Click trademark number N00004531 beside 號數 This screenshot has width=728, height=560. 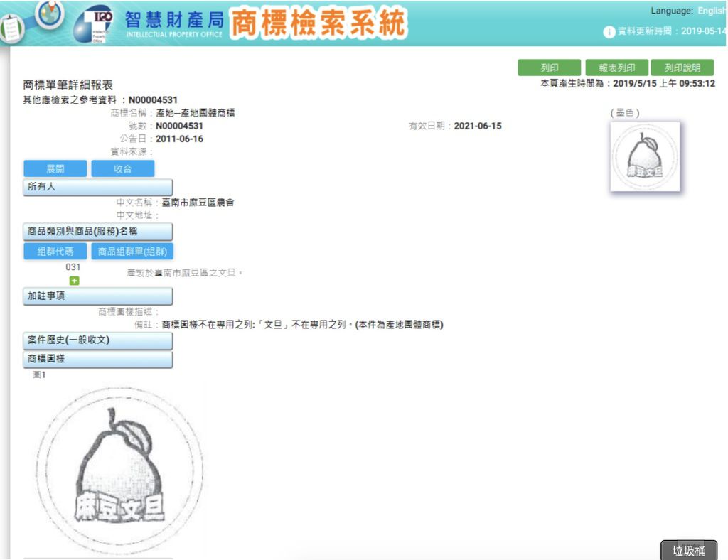179,126
